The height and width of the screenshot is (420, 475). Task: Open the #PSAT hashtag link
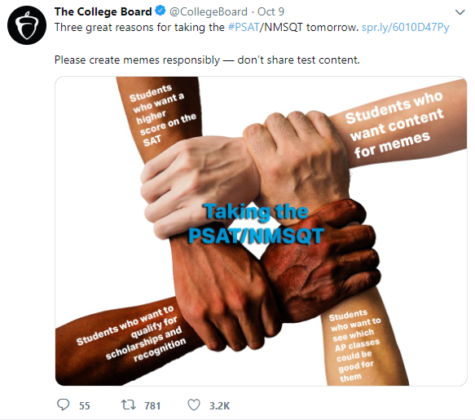tap(244, 27)
